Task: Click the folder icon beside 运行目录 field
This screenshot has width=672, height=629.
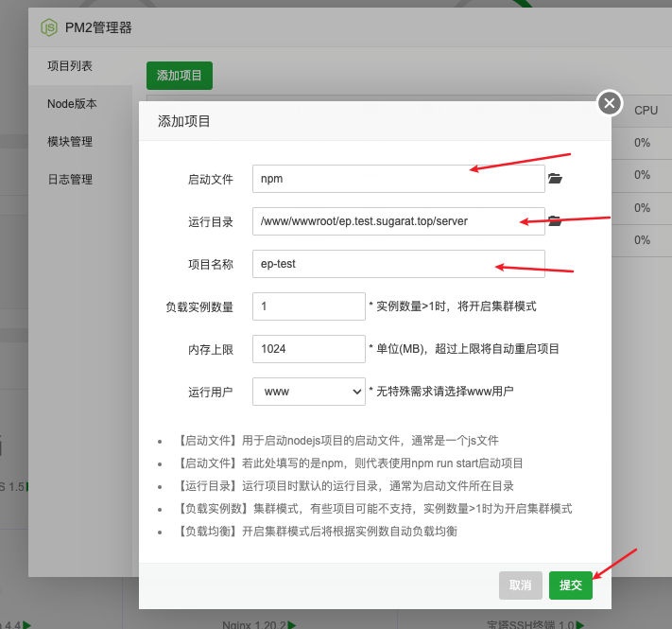Action: pyautogui.click(x=555, y=220)
